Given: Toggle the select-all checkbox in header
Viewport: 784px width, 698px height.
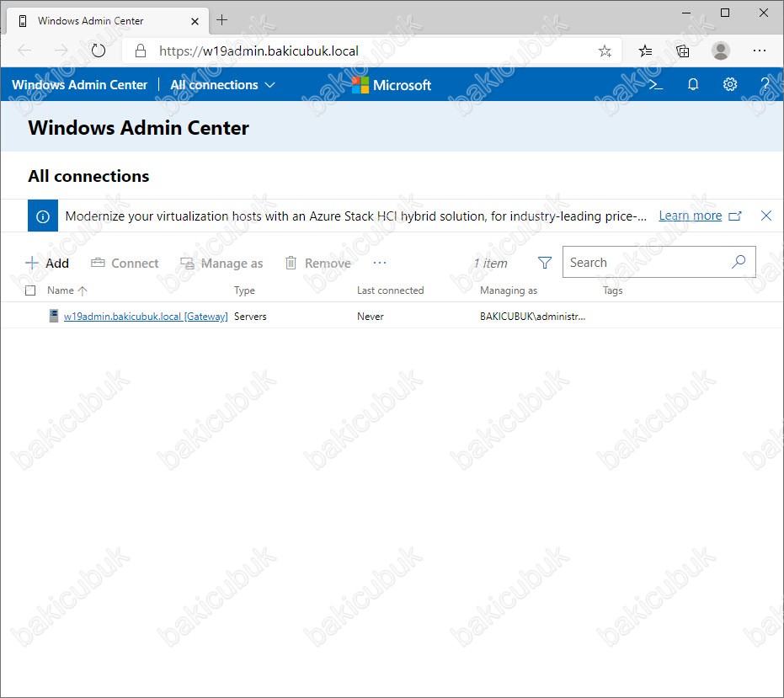Looking at the screenshot, I should point(30,290).
